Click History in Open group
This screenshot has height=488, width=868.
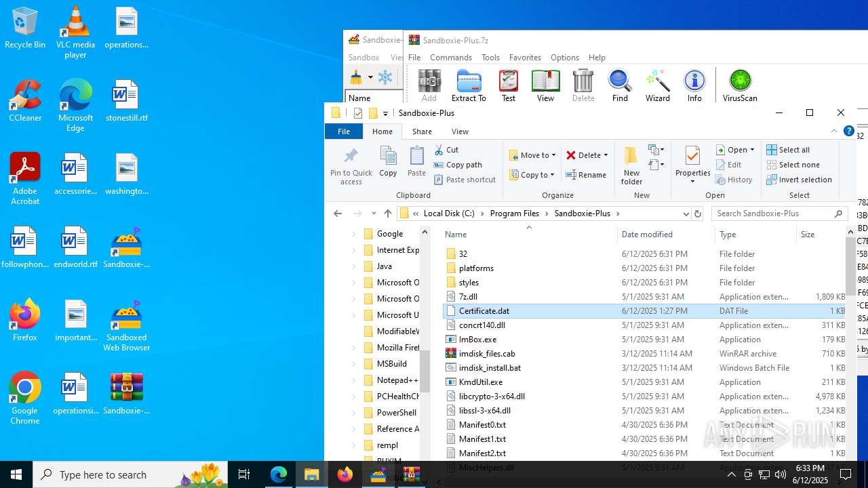click(734, 180)
